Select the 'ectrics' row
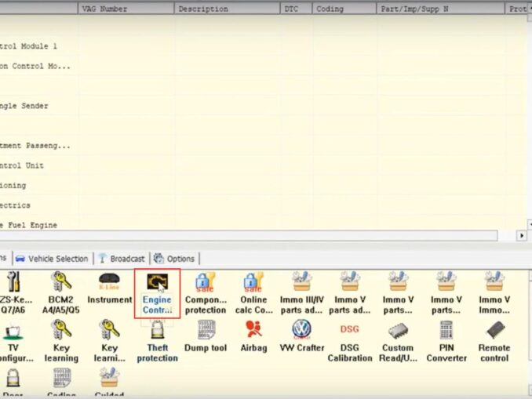The height and width of the screenshot is (399, 532). (x=263, y=205)
